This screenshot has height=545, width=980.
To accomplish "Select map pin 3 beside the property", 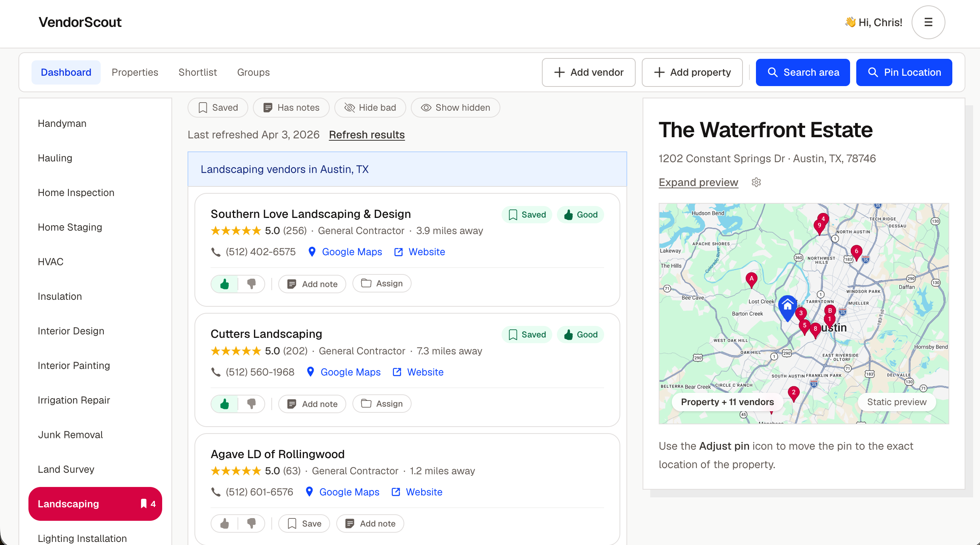I will click(x=801, y=314).
